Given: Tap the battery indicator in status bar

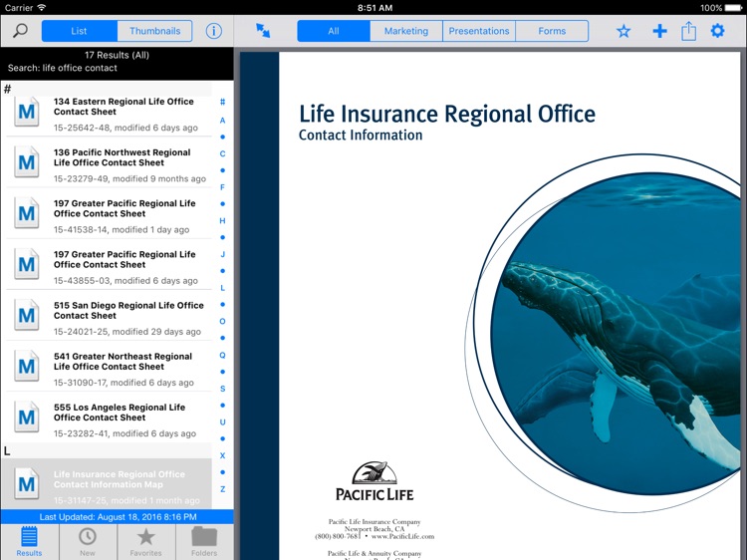Looking at the screenshot, I should click(x=734, y=8).
